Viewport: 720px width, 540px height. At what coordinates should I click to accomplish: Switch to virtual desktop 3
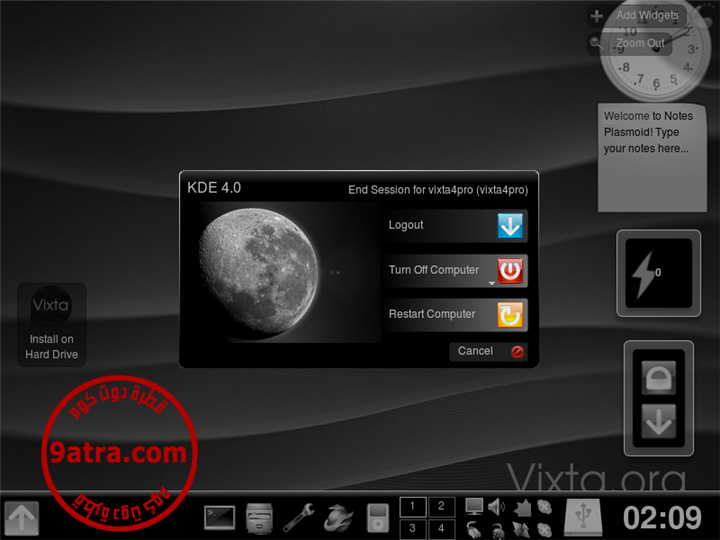413,529
